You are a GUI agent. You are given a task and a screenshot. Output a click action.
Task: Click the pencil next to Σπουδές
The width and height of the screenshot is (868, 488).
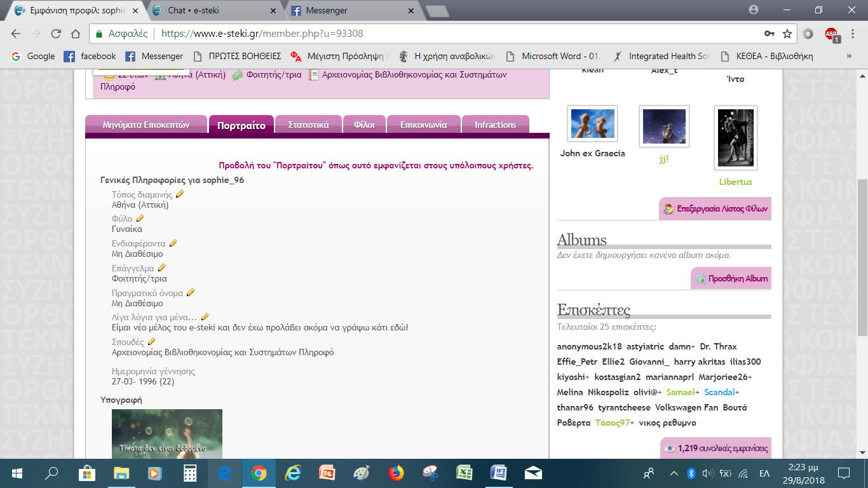[152, 341]
